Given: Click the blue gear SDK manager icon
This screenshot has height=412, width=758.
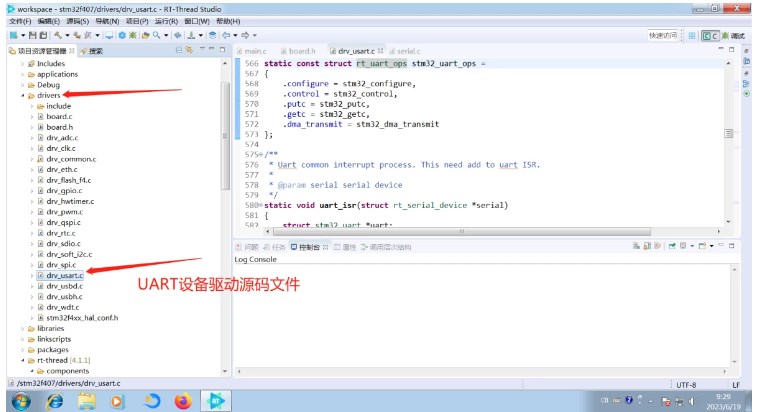Looking at the screenshot, I should click(122, 35).
